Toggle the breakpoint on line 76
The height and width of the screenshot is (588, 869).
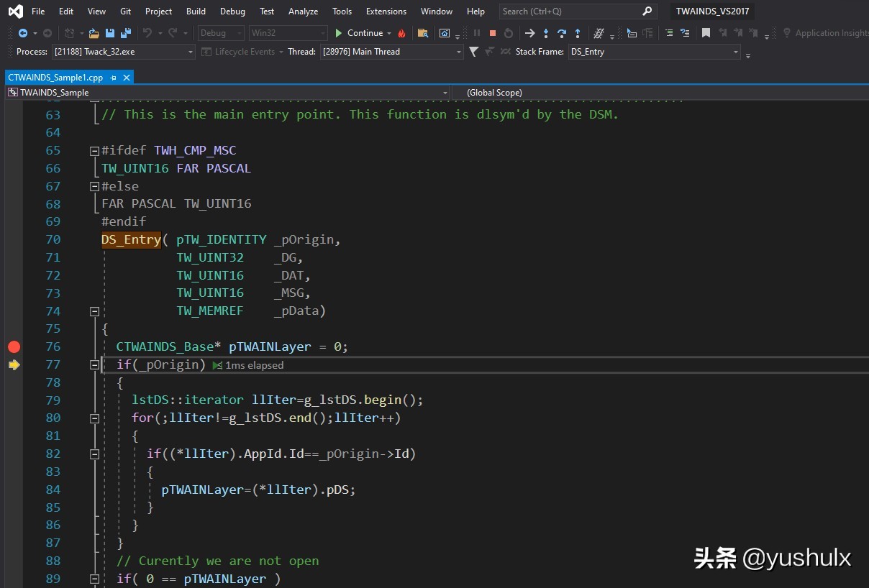(x=14, y=346)
